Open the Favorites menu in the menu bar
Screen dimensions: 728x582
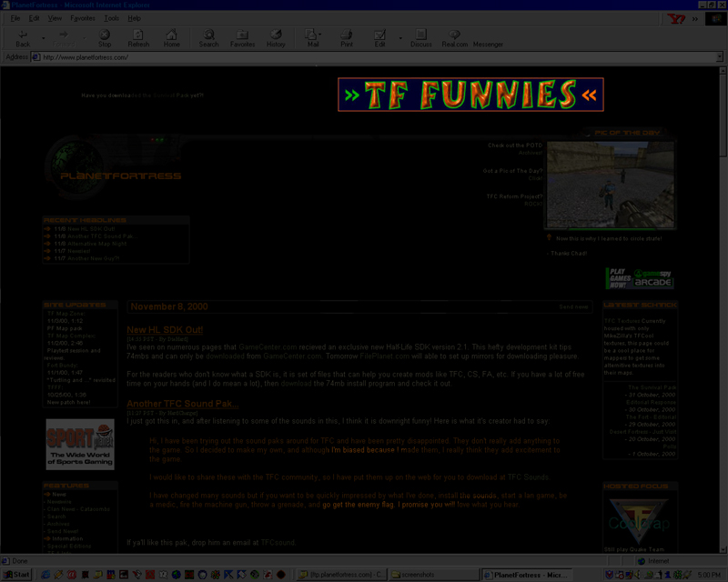(83, 18)
